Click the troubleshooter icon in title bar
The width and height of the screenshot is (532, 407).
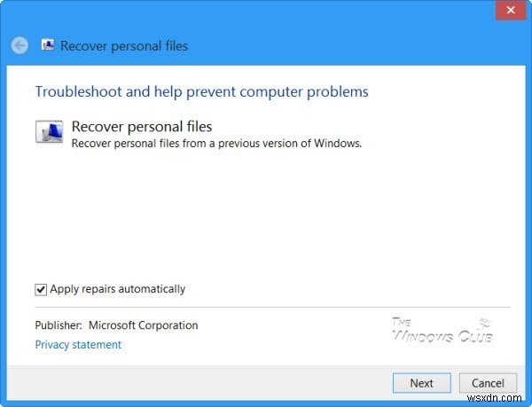click(48, 45)
